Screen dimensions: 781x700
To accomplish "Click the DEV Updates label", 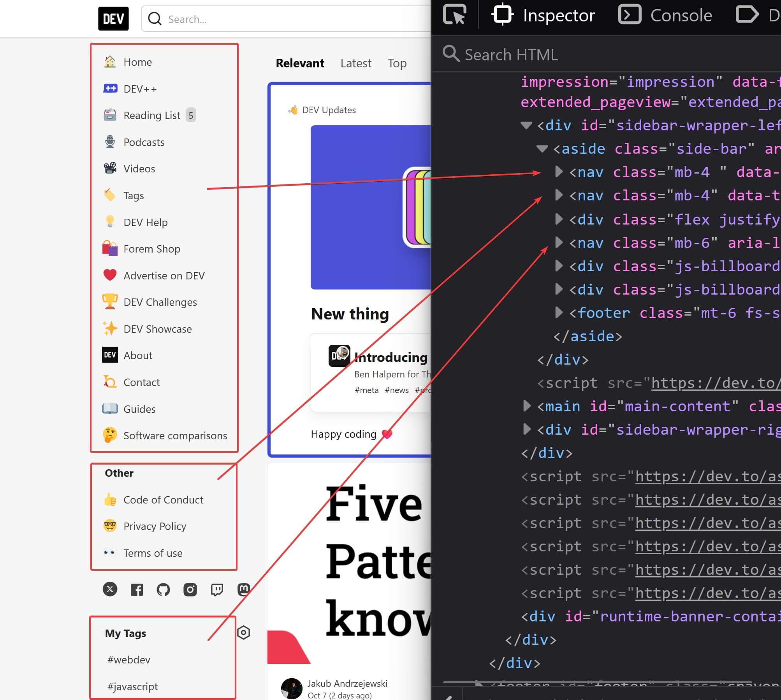I will (x=329, y=110).
